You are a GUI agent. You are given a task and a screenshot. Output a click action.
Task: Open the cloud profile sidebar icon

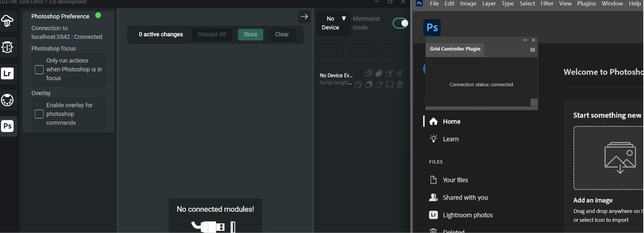[7, 21]
